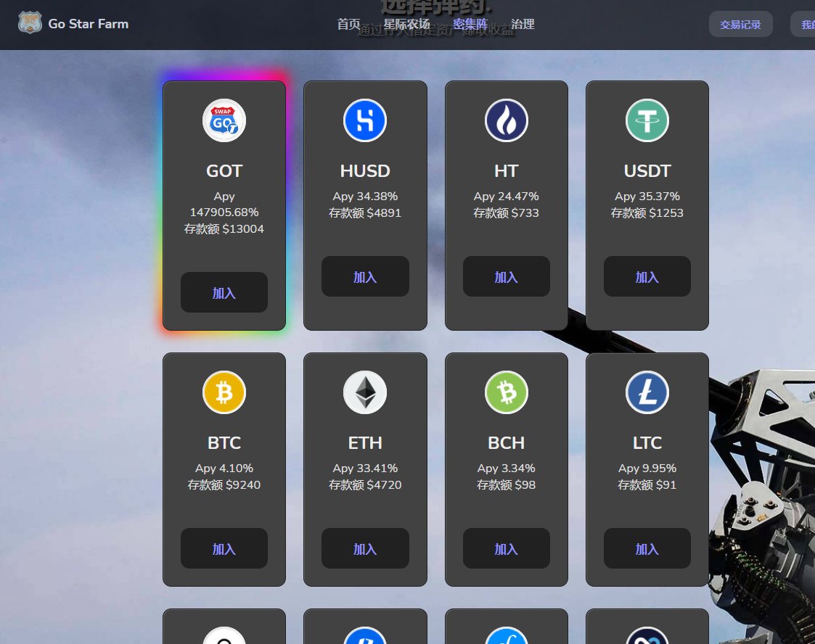Image resolution: width=815 pixels, height=644 pixels.
Task: Click the Apy 35.37% text
Action: click(647, 197)
